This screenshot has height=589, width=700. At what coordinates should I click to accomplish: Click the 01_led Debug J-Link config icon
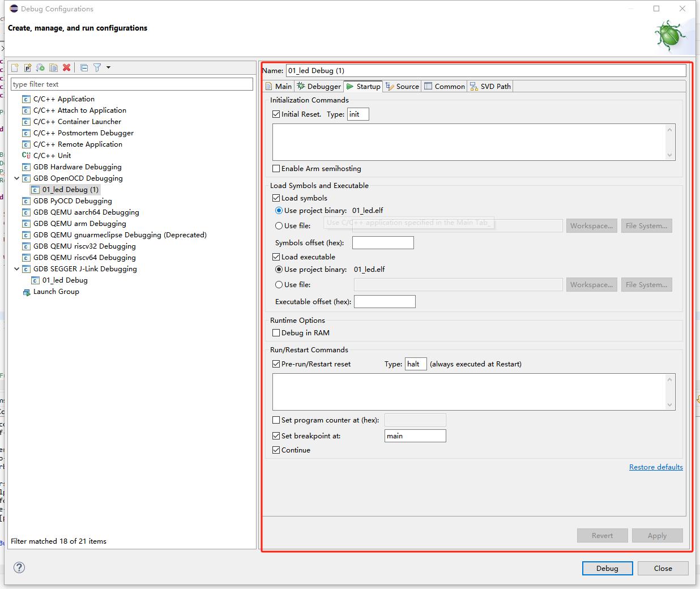click(35, 280)
